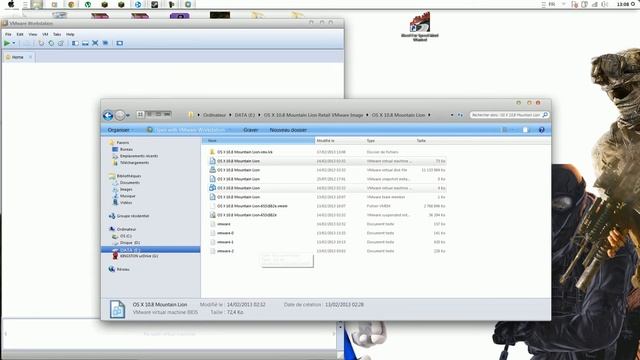The width and height of the screenshot is (640, 360).
Task: Click the blue Help question mark icon
Action: click(x=542, y=130)
